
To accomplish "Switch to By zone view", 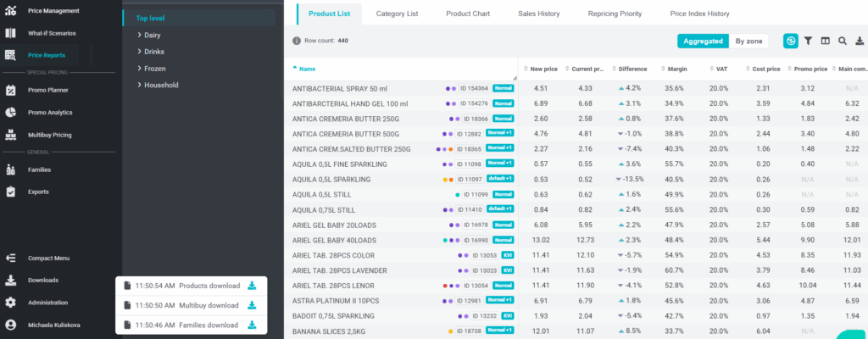I will 748,41.
